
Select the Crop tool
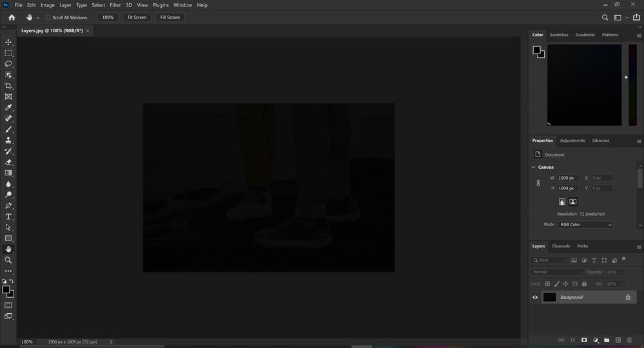[x=8, y=86]
